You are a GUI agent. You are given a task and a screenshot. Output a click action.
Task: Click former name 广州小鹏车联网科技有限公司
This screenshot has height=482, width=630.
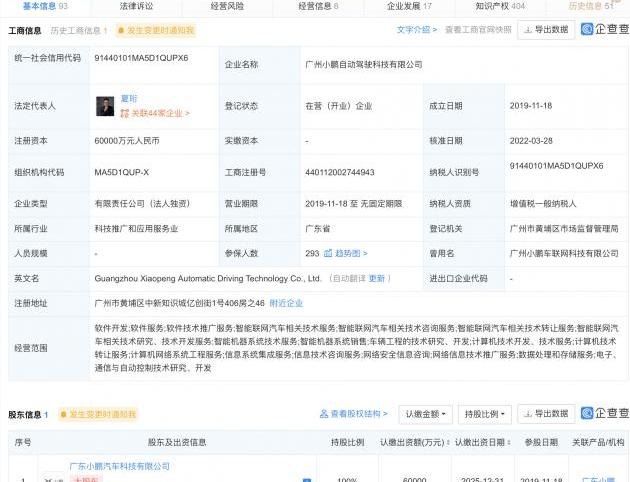tap(564, 253)
